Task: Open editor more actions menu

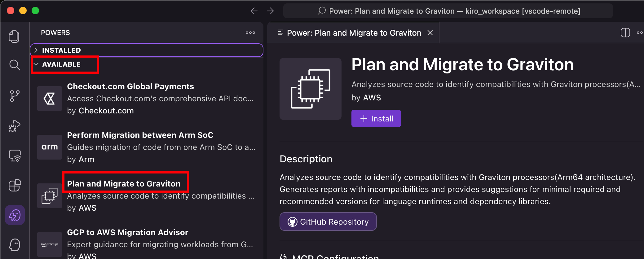Action: click(x=640, y=33)
